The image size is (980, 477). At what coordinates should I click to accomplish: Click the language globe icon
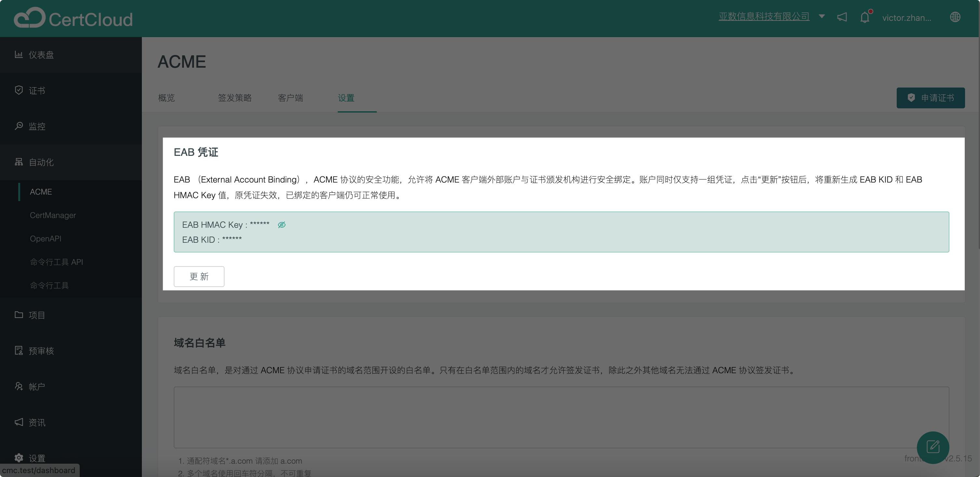point(955,17)
